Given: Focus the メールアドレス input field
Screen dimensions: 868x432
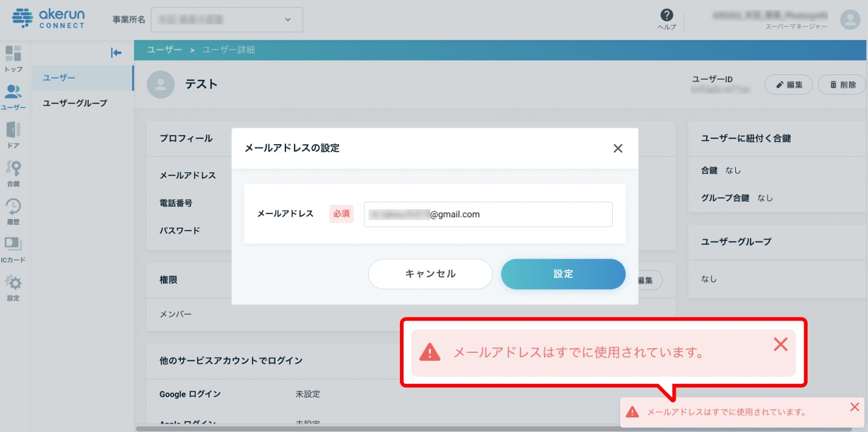Looking at the screenshot, I should pos(488,214).
